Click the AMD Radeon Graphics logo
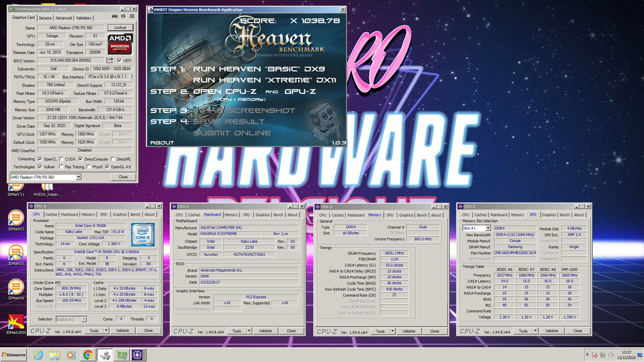Viewport: 644px width, 362px height. click(120, 44)
